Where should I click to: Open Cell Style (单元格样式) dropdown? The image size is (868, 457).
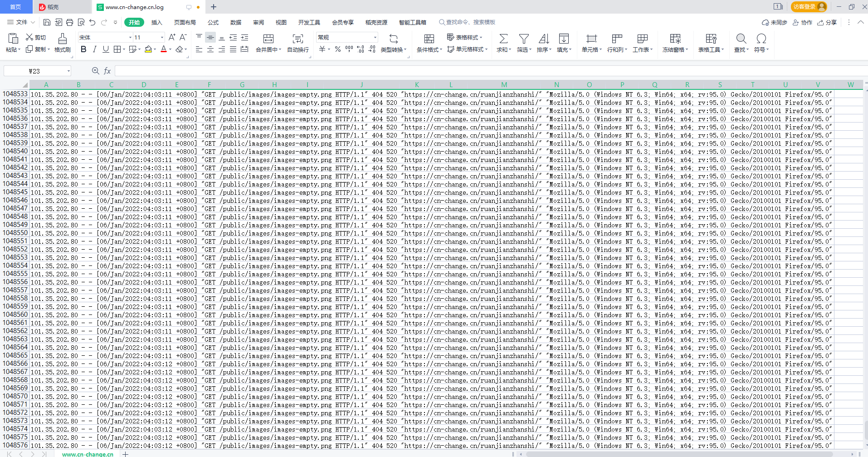pos(467,49)
